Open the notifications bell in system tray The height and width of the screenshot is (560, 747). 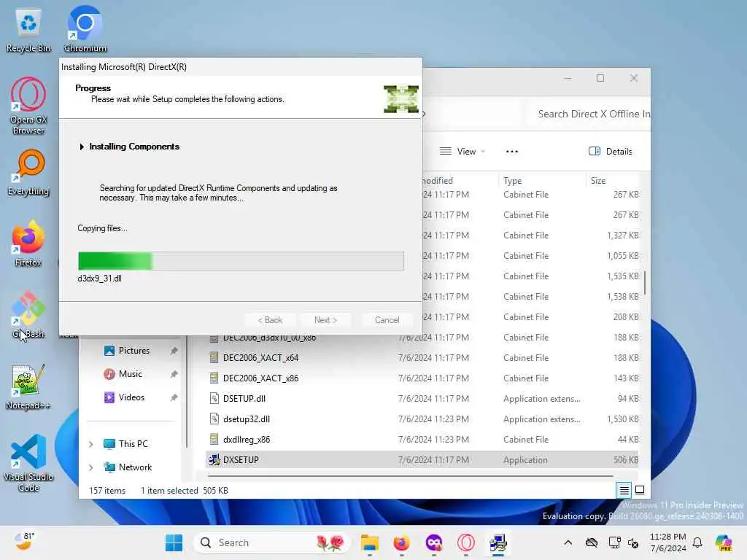(x=697, y=542)
